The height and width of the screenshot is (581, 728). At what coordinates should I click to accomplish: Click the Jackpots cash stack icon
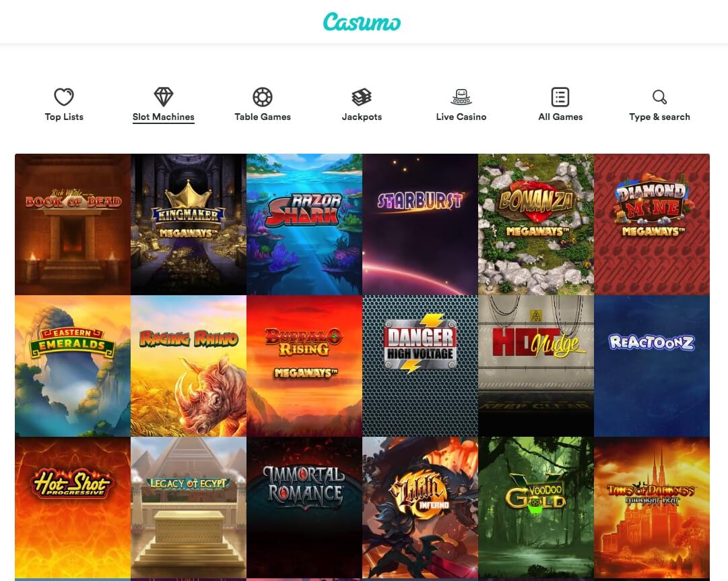[362, 96]
